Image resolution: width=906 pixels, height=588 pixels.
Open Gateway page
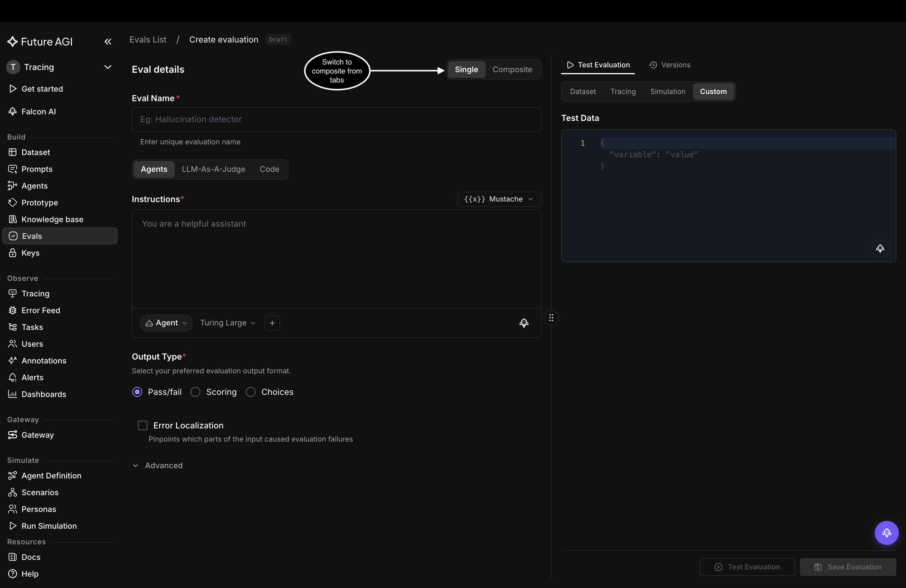click(x=38, y=434)
